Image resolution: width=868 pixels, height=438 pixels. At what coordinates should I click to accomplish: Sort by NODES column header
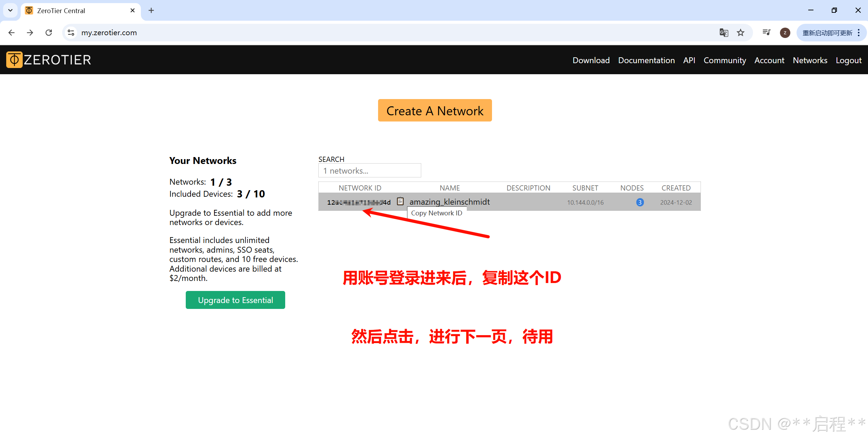point(632,188)
